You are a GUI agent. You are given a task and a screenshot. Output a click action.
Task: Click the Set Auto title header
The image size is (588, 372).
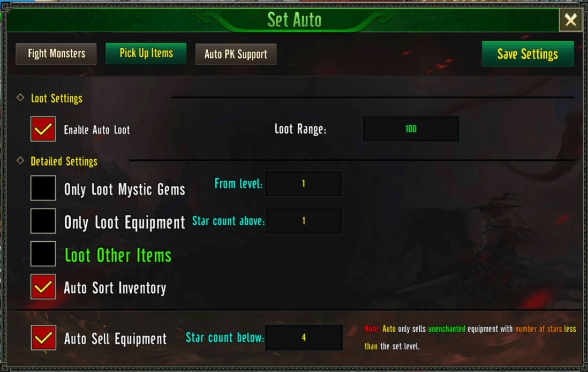point(295,19)
